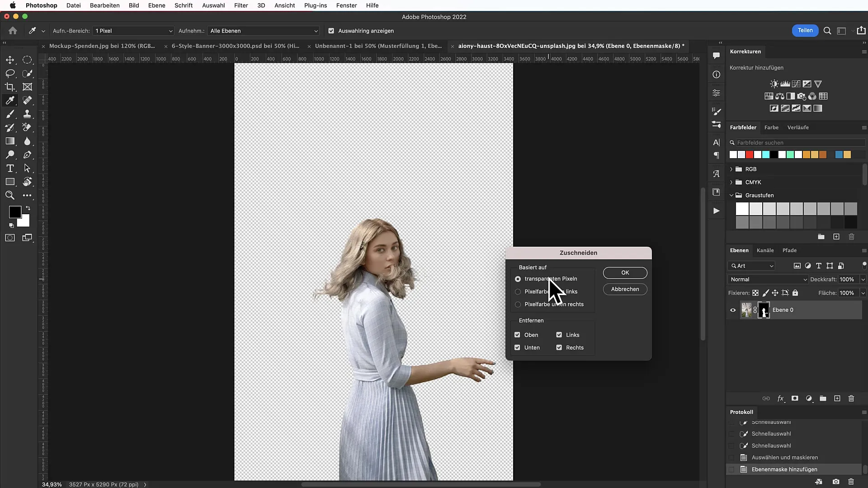
Task: Select the Magic Wand tool
Action: tap(27, 73)
